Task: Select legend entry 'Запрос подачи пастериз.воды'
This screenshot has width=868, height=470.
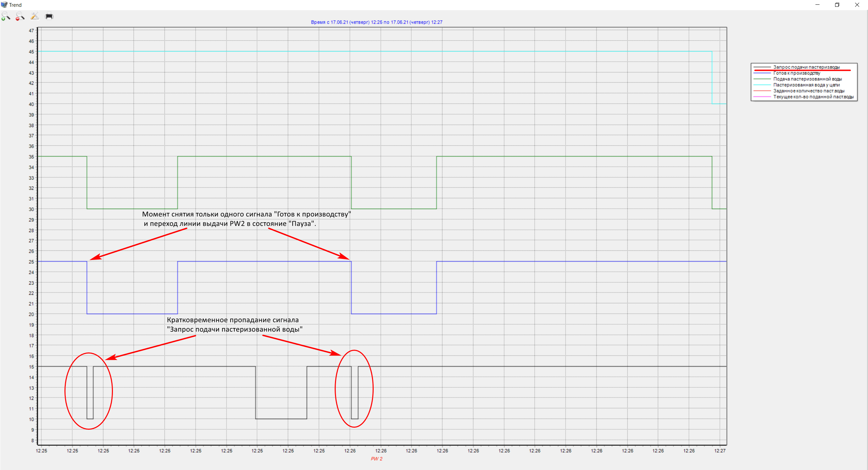Action: tap(806, 67)
